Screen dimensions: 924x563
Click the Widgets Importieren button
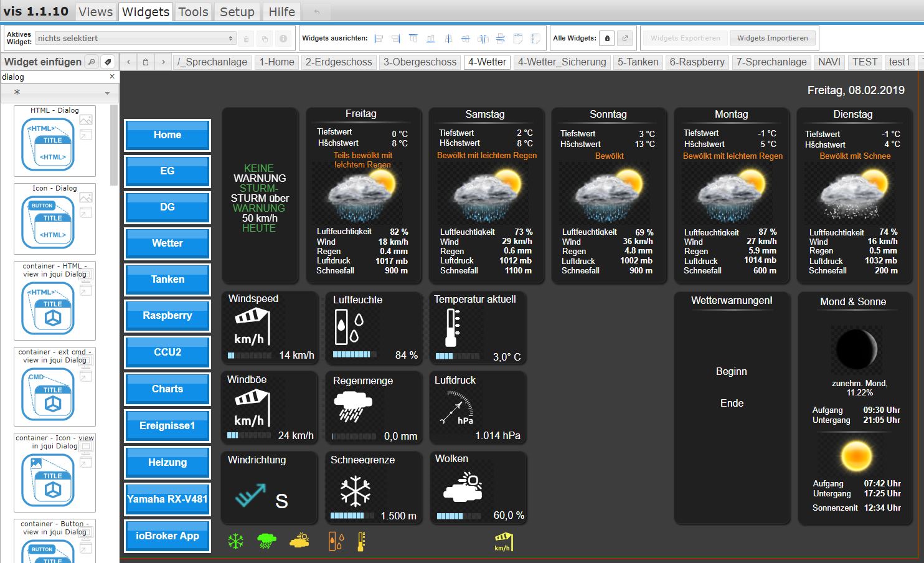(772, 39)
